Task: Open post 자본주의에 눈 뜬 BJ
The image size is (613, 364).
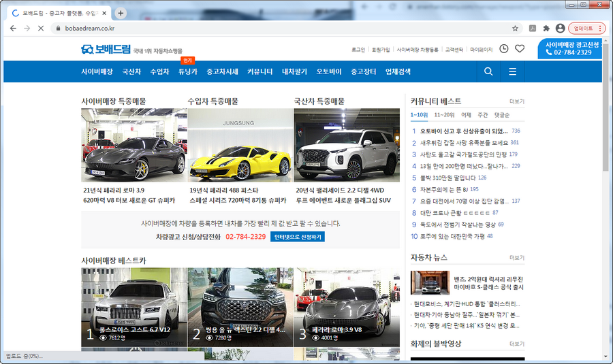Action: tap(443, 189)
